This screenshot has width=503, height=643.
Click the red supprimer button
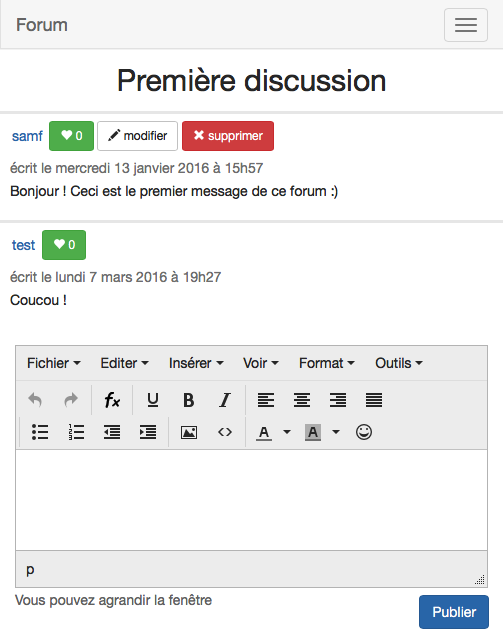click(x=228, y=136)
